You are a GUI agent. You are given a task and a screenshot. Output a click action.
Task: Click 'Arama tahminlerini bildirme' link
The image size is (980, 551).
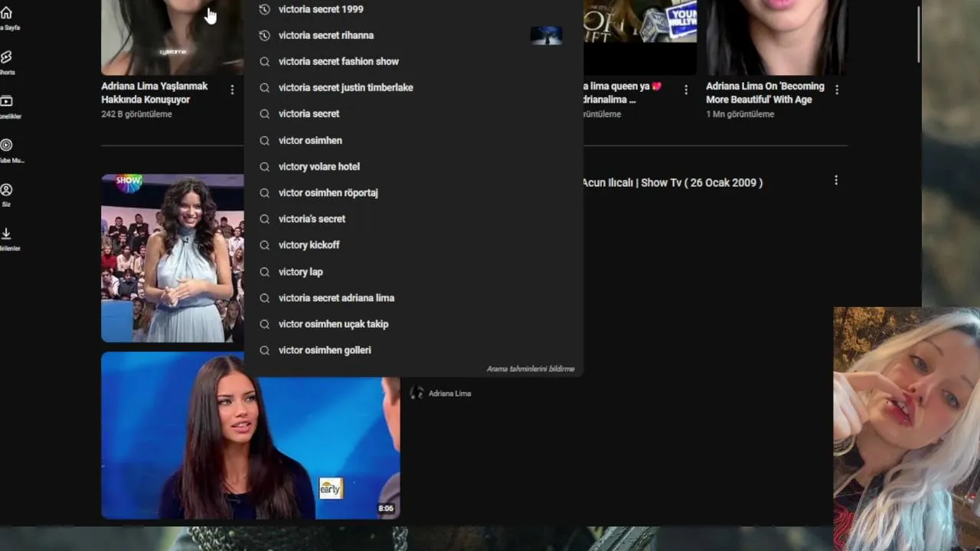tap(531, 369)
